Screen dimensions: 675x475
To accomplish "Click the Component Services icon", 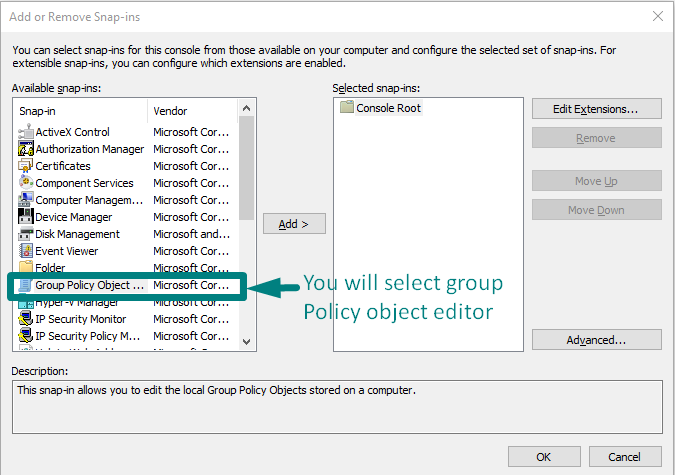I will (x=26, y=183).
